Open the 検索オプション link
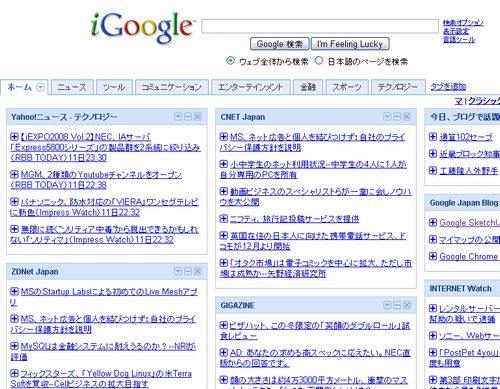500x389 pixels. click(463, 23)
